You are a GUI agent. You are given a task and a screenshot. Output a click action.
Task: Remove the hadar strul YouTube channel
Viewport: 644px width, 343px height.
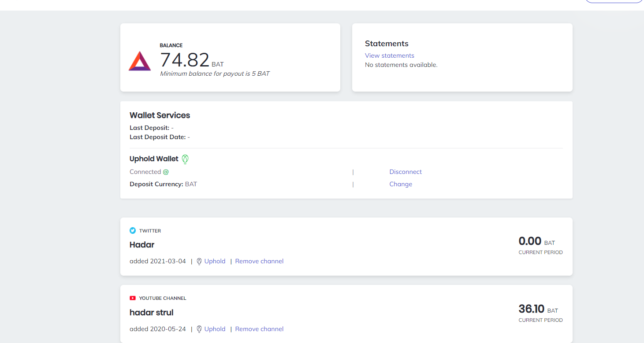pos(259,329)
